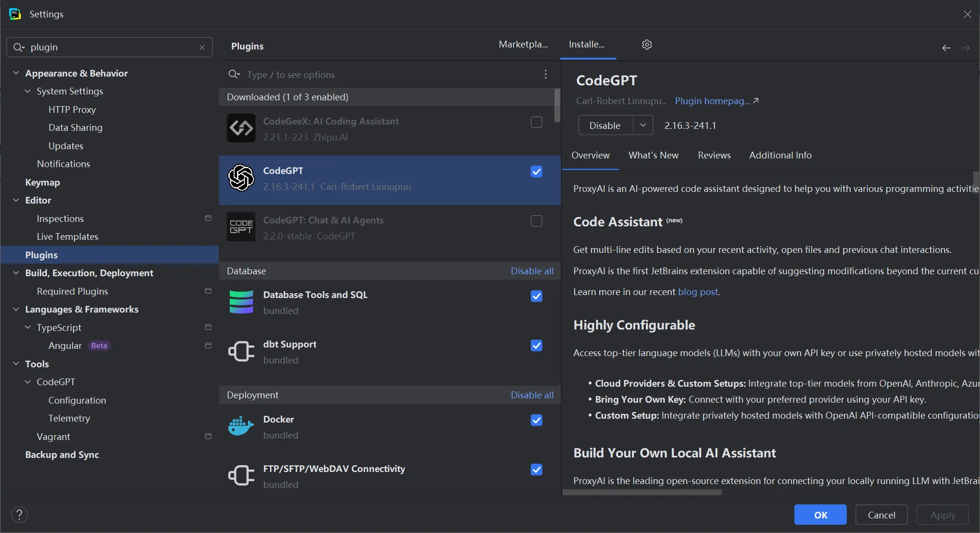Click Disable all in the Deployment section
Viewport: 980px width, 533px height.
click(532, 395)
